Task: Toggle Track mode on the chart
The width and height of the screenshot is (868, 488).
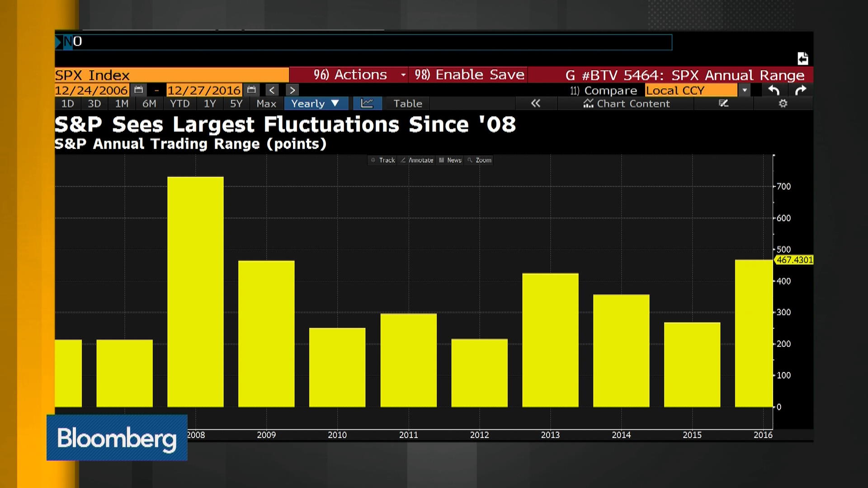Action: [x=382, y=160]
